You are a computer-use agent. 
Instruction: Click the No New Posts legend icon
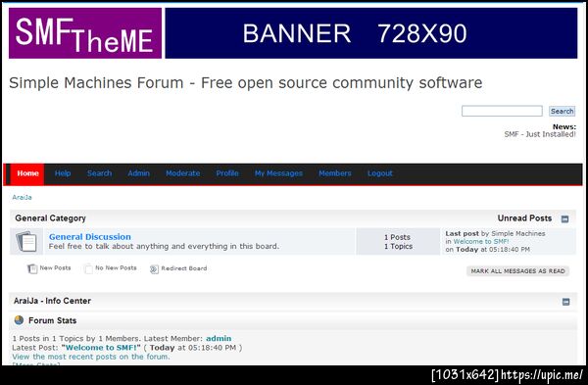pos(88,268)
